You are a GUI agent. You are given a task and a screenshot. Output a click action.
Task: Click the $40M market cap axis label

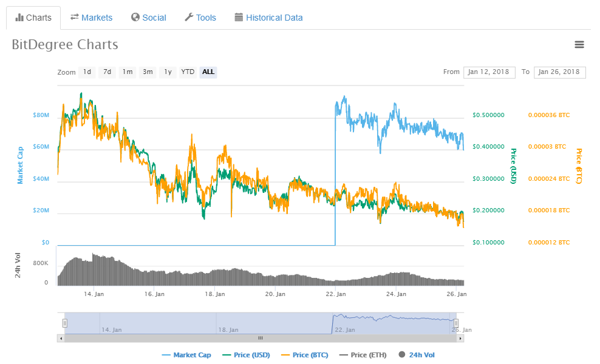click(x=41, y=178)
